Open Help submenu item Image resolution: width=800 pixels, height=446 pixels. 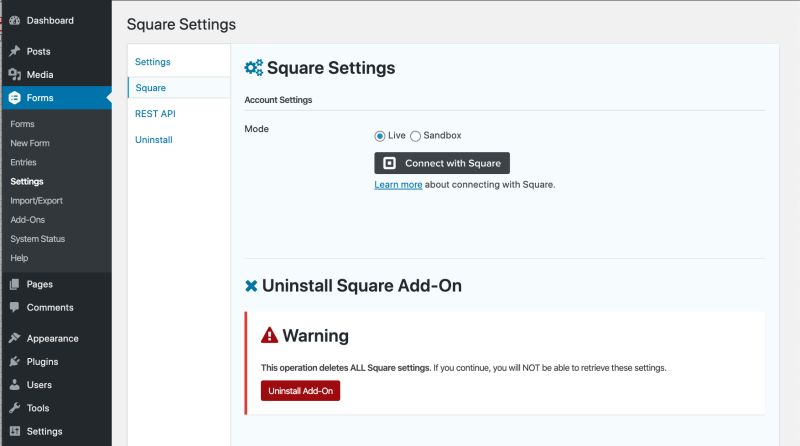(x=19, y=258)
